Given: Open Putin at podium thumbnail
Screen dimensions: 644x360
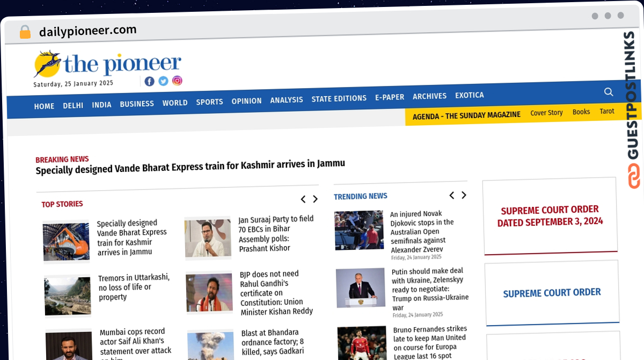Looking at the screenshot, I should 361,288.
